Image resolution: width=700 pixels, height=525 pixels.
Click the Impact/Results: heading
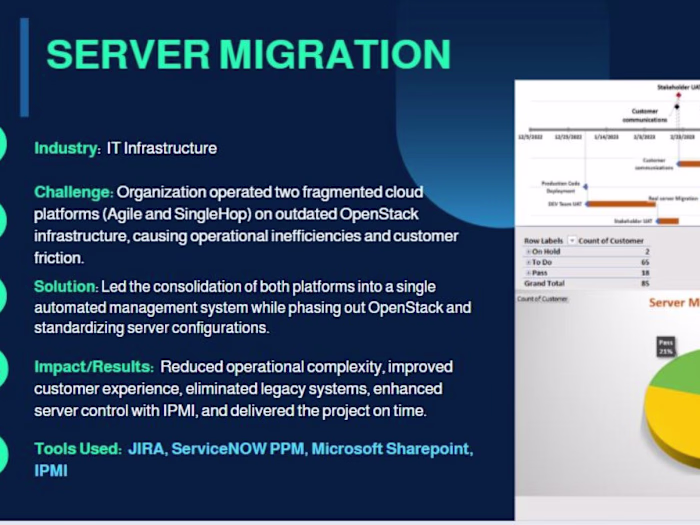click(94, 367)
